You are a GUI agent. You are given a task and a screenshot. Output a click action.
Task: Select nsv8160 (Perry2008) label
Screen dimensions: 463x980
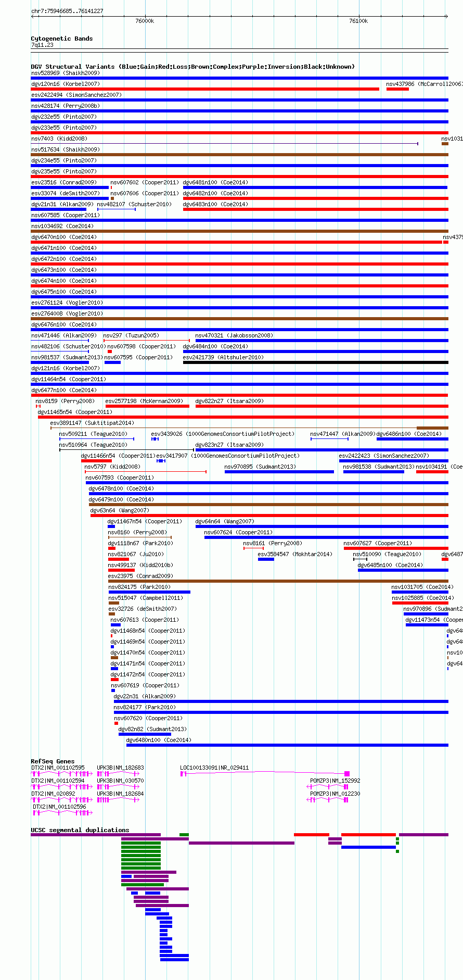click(137, 532)
